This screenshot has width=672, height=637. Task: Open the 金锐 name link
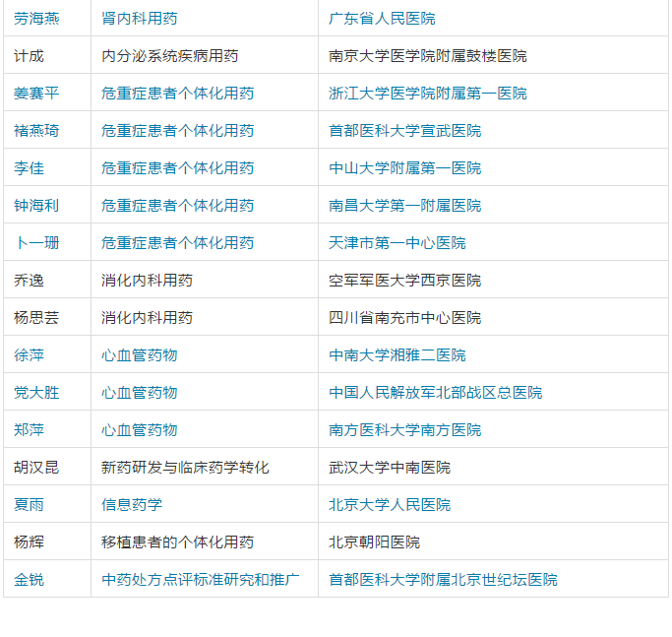click(29, 579)
